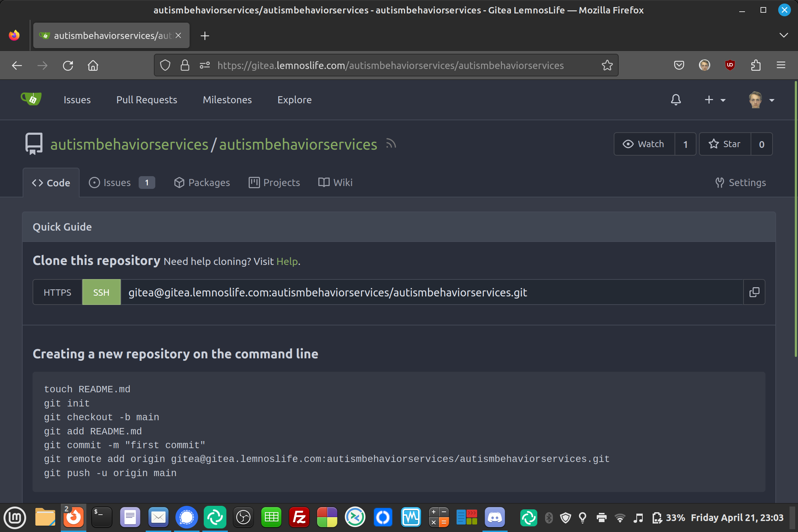Expand the plus create-new dropdown
Screen dimensions: 798x532
tap(715, 100)
